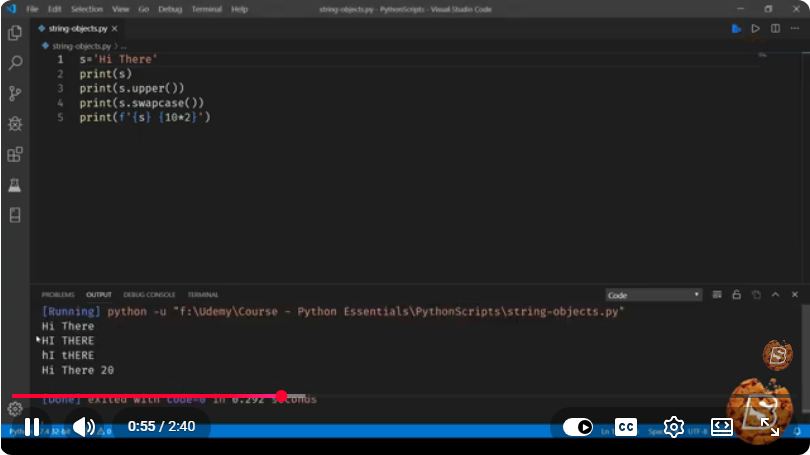
Task: Switch to the Debug Console tab
Action: pyautogui.click(x=149, y=295)
